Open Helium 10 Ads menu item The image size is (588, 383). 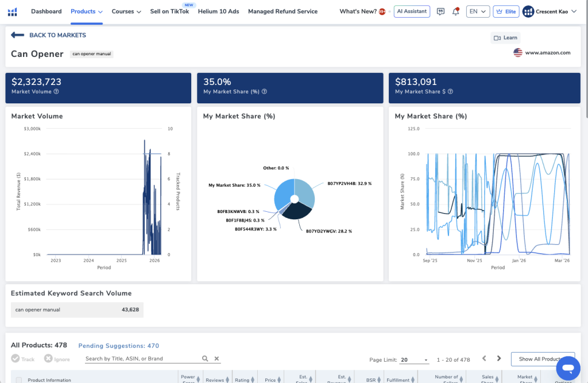[219, 11]
